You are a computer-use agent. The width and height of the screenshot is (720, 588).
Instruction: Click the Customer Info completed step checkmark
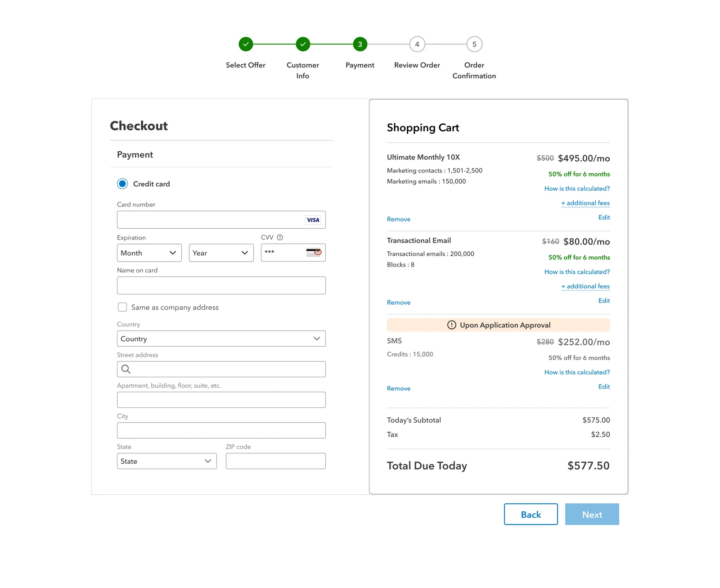(303, 44)
